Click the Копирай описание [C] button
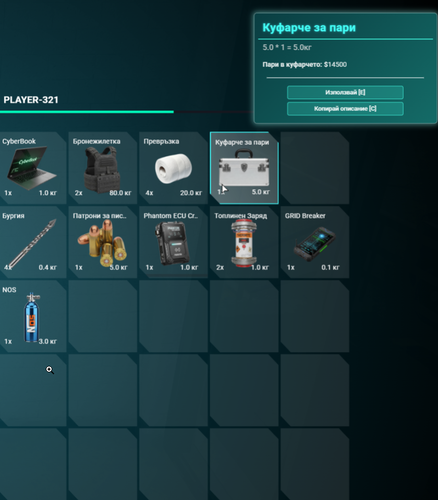The image size is (438, 500). pos(345,109)
